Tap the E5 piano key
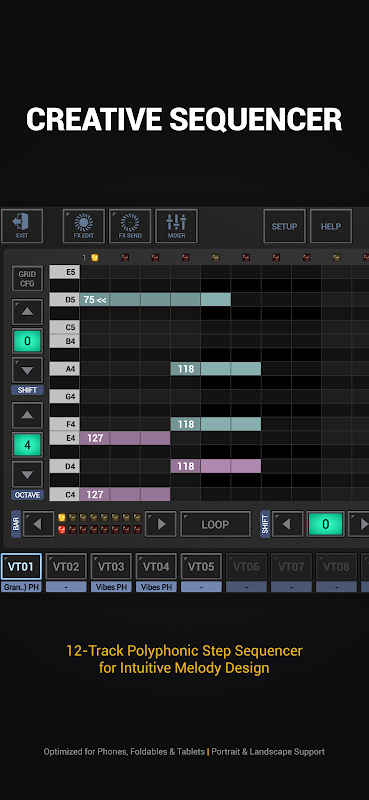 pos(64,272)
